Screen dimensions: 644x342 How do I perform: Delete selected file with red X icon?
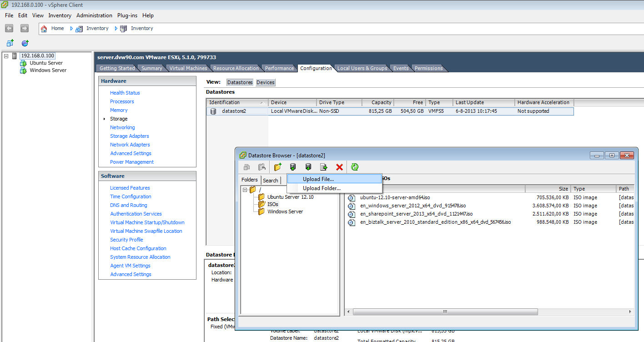pyautogui.click(x=339, y=167)
